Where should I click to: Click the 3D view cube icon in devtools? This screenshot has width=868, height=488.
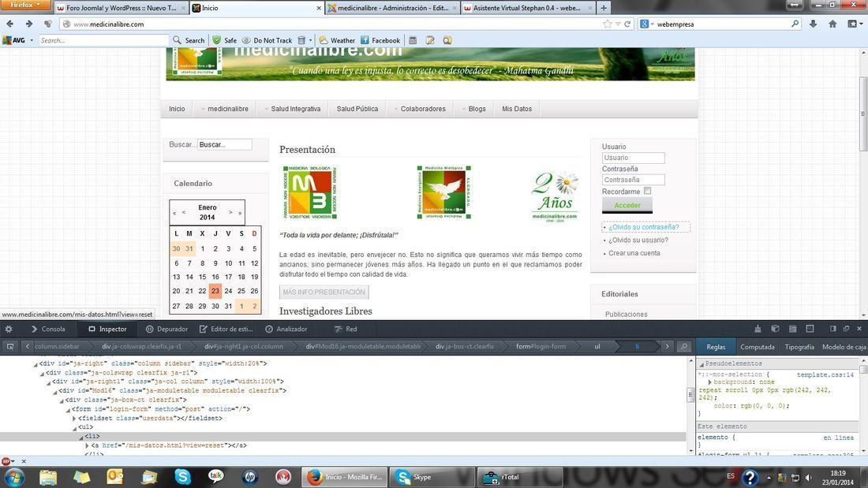pyautogui.click(x=775, y=329)
